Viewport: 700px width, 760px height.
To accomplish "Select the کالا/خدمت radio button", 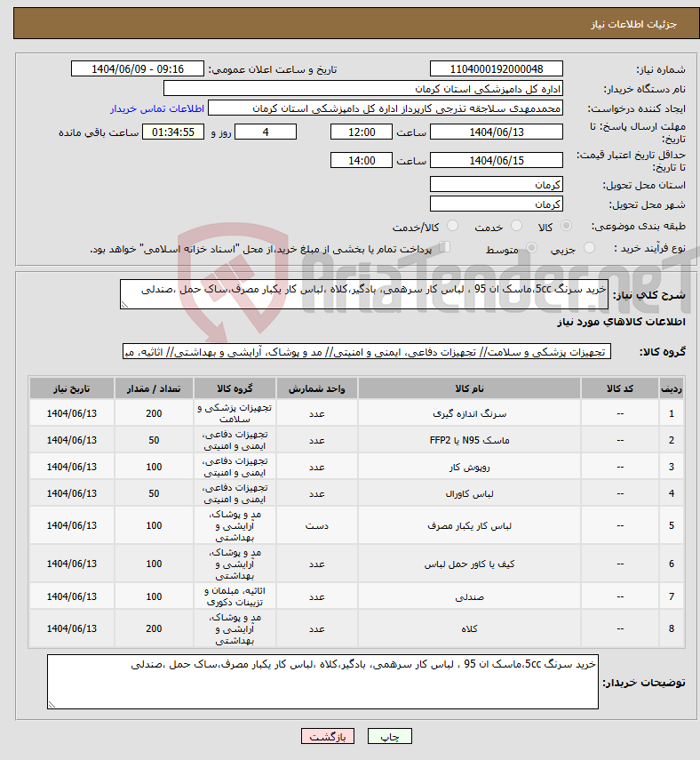I will coord(452,226).
